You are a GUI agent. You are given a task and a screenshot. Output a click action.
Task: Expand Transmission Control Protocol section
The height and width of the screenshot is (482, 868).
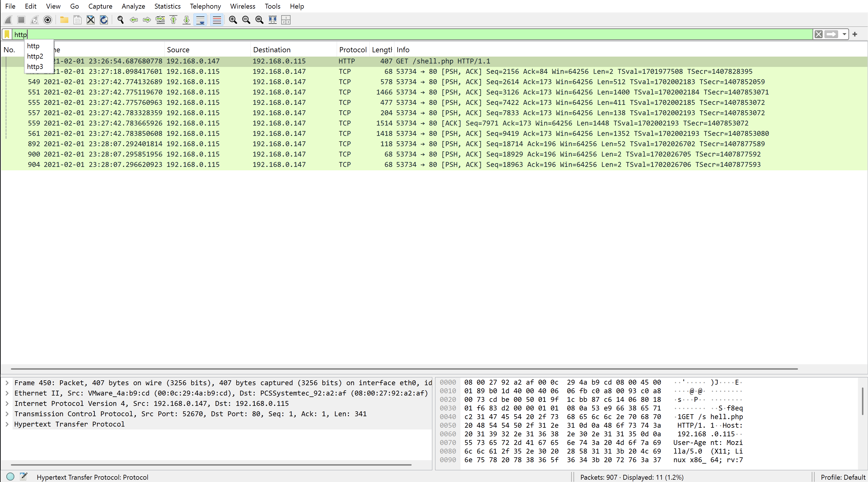[x=7, y=414]
